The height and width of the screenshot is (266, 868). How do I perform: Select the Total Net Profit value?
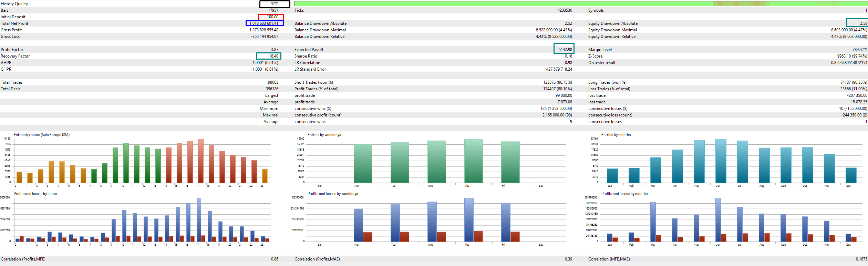[265, 23]
